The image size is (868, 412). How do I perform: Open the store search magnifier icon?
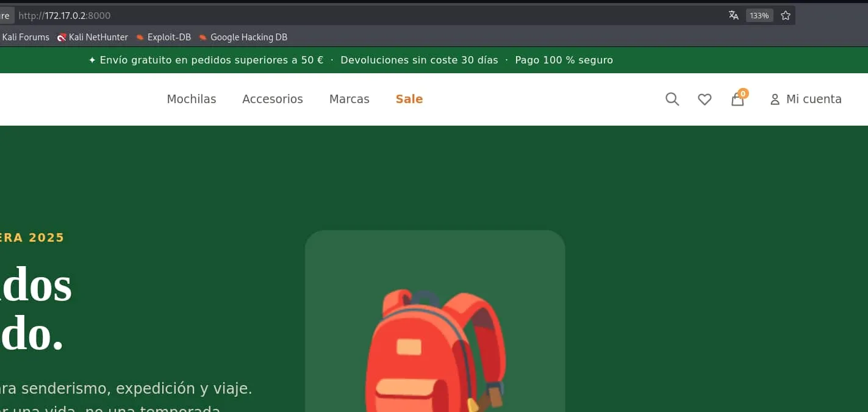tap(672, 99)
